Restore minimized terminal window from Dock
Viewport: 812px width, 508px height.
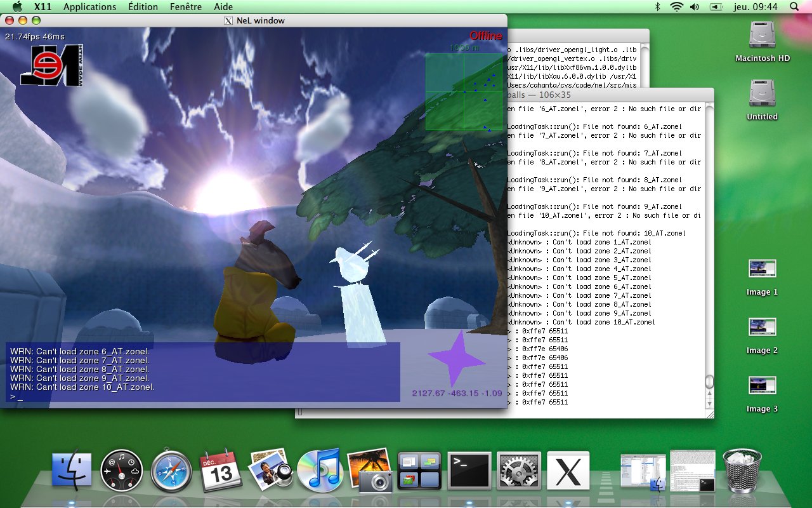coord(693,471)
